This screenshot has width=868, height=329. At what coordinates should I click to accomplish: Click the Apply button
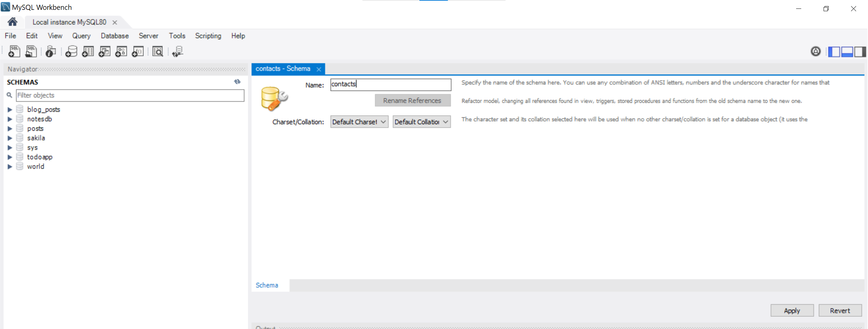[792, 310]
